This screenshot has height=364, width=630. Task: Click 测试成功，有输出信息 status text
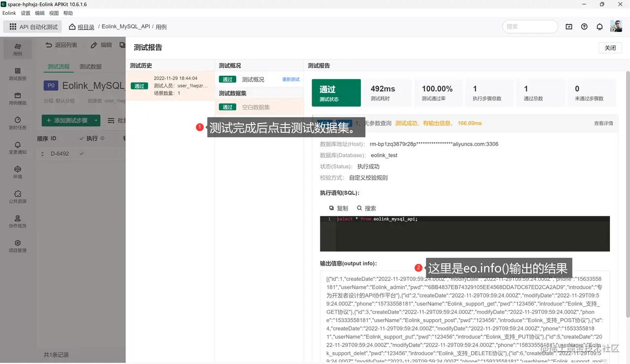(x=423, y=123)
